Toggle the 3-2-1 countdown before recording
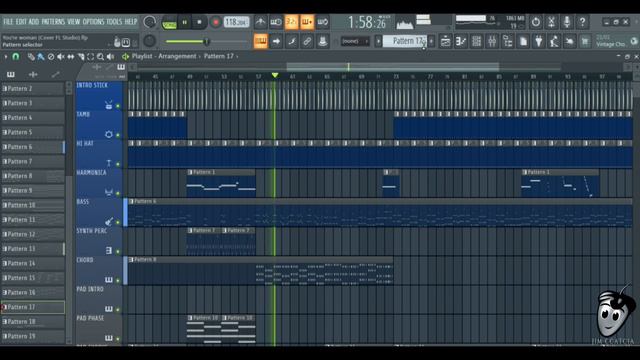 coord(291,22)
